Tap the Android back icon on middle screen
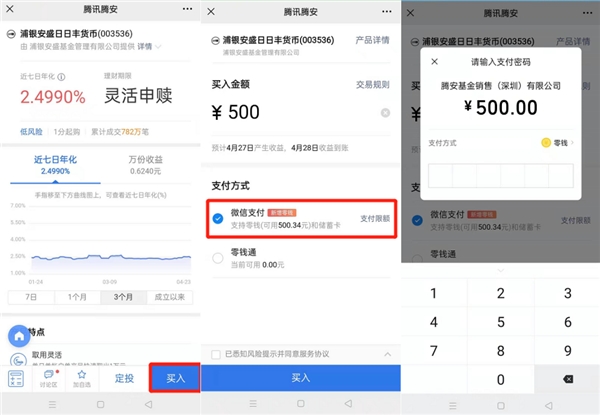Screen dimensions: 600x415 pos(348,404)
